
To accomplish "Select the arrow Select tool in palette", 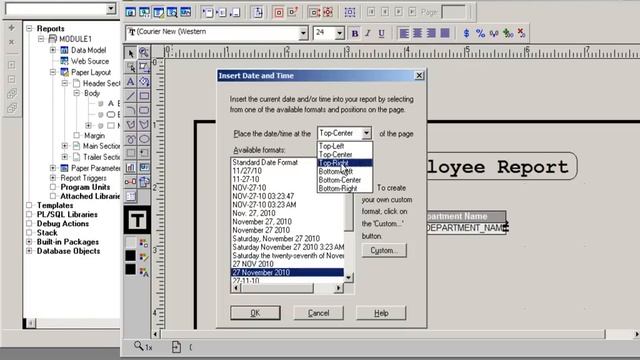I will point(131,53).
